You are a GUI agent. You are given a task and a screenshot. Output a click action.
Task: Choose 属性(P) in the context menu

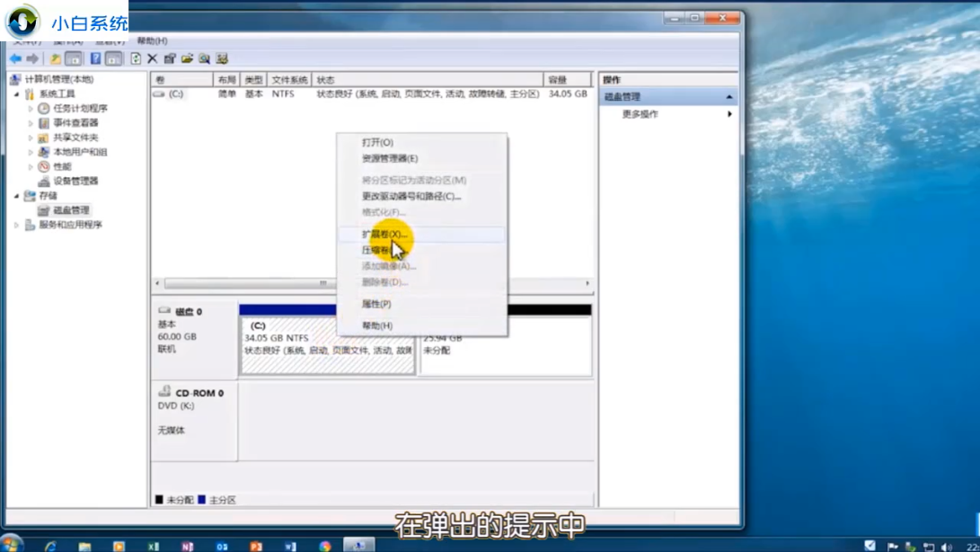click(x=376, y=304)
